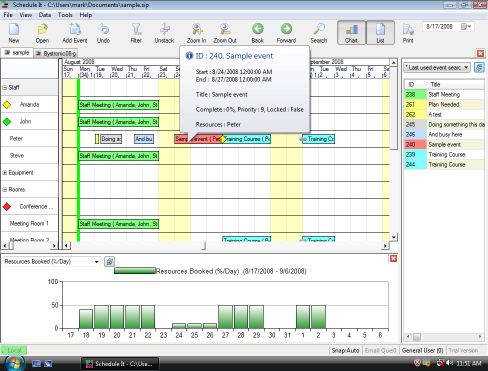This screenshot has height=371, width=488.
Task: Toggle the List view button
Action: click(x=380, y=33)
